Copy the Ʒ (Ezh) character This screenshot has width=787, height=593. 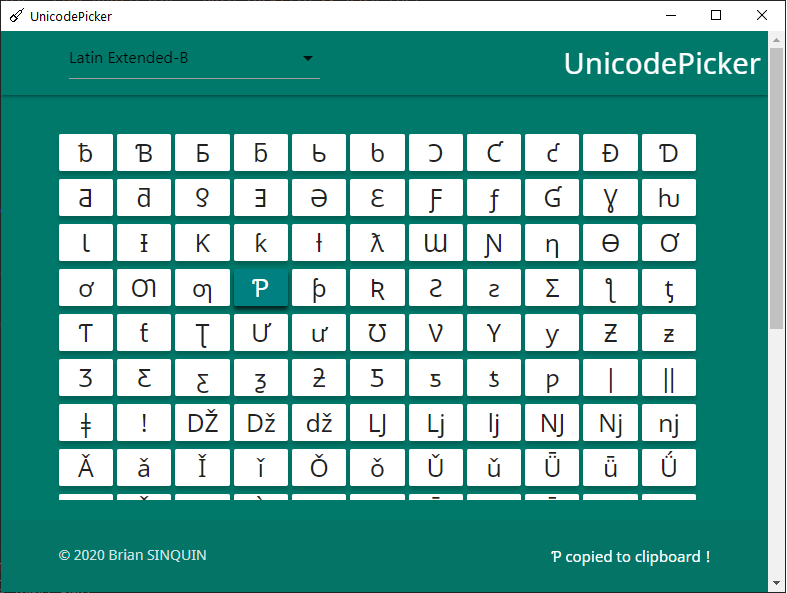86,378
